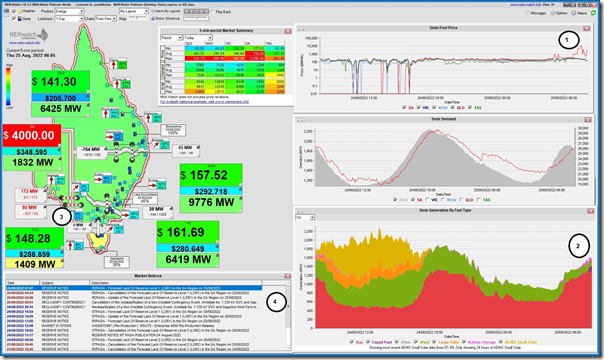
Task: Click the TAS price box $148.28
Action: pos(34,238)
